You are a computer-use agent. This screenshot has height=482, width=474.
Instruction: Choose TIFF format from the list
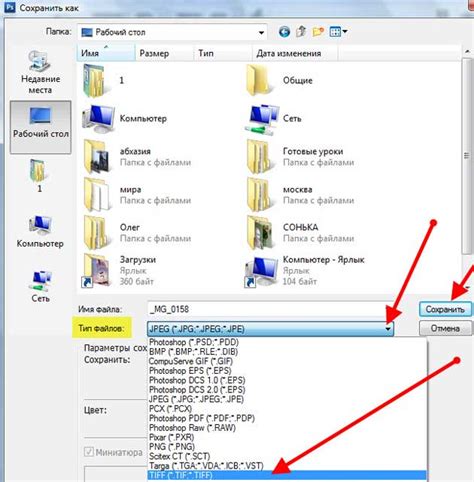point(287,475)
